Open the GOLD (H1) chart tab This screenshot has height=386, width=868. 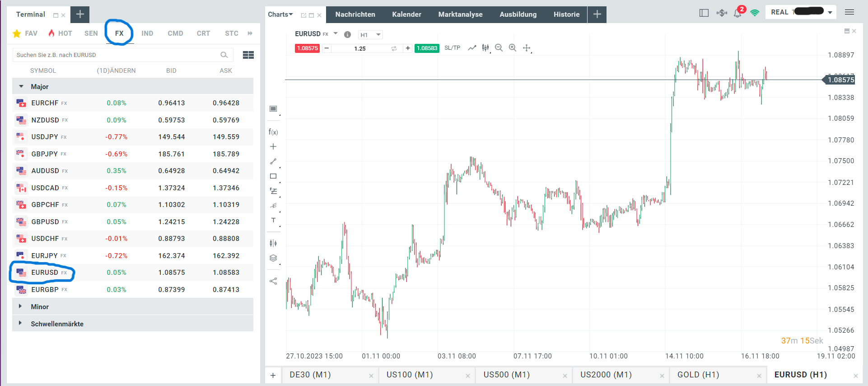698,375
